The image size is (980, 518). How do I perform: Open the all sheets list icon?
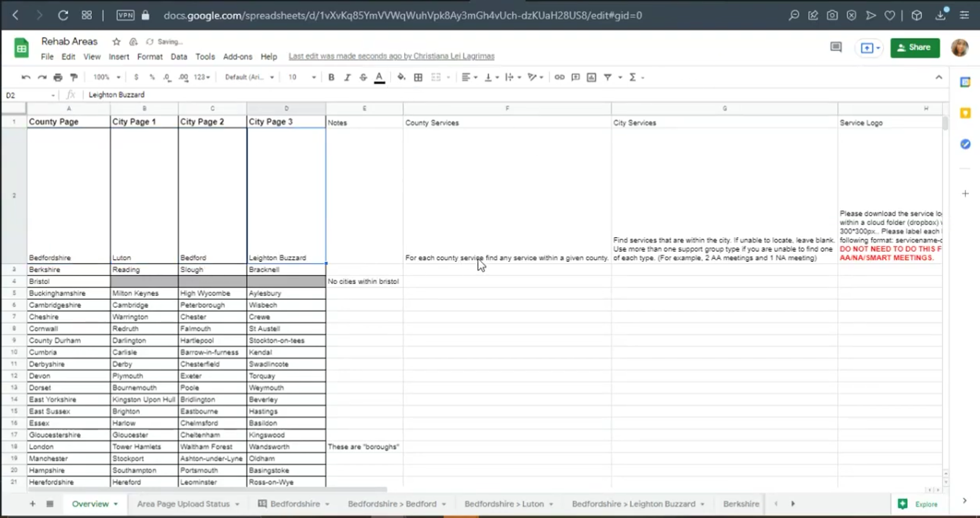pyautogui.click(x=50, y=504)
